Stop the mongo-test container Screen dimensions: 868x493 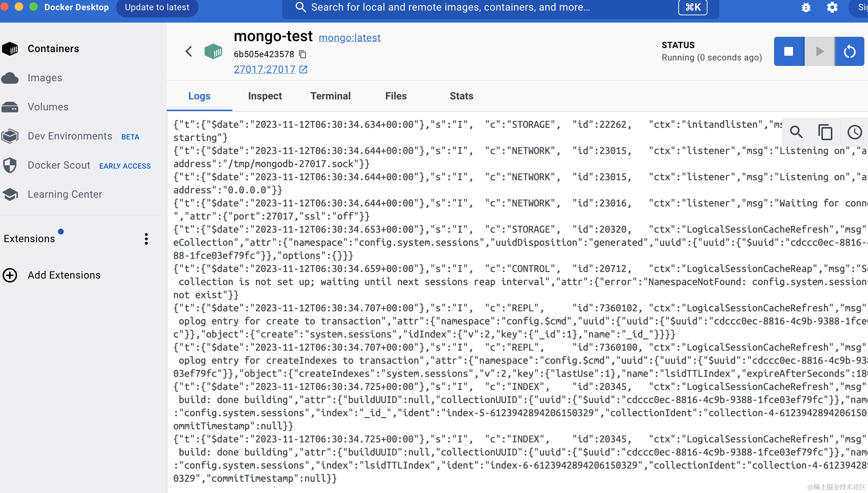(x=789, y=51)
